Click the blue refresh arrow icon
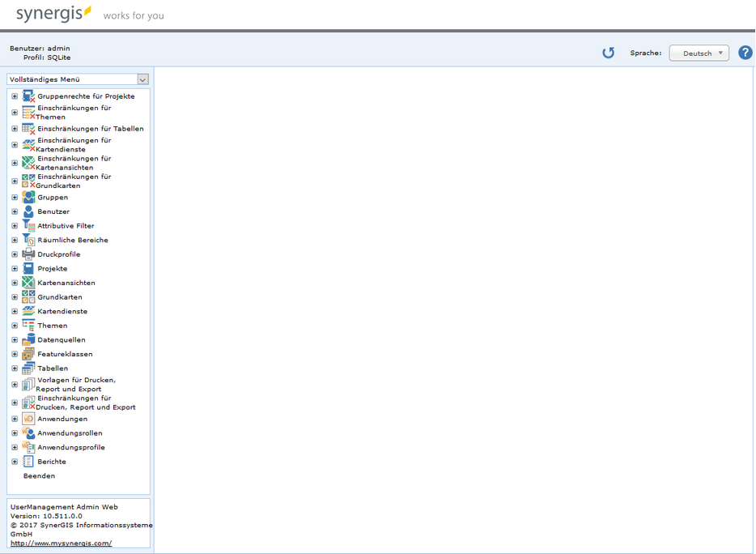The image size is (756, 554). (608, 53)
